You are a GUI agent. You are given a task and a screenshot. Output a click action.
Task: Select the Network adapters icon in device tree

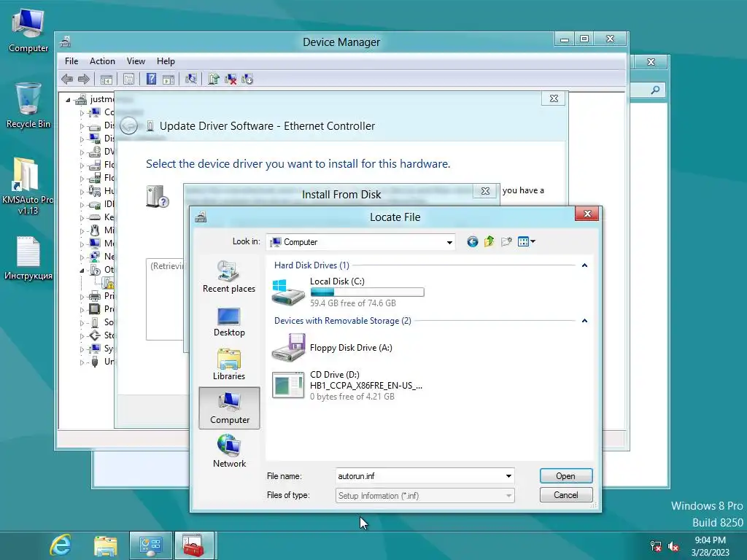tap(95, 257)
